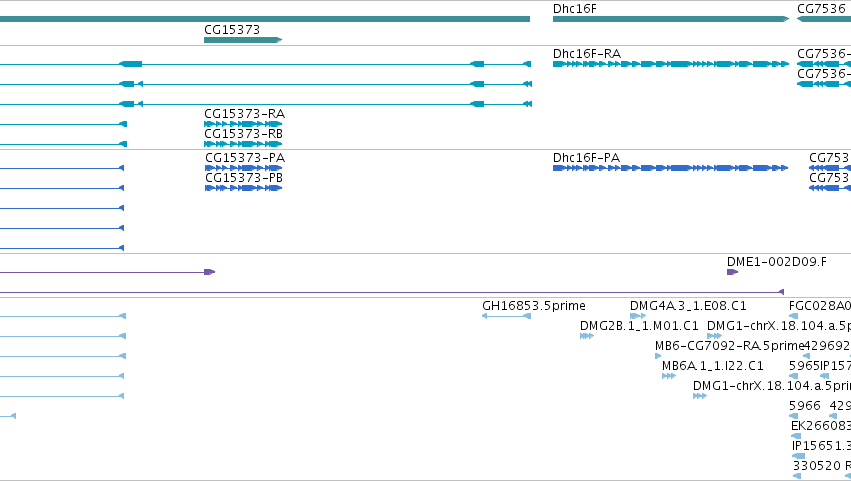Select the long purple line under DME1-002D09.F
851x481 pixels.
tap(392, 292)
